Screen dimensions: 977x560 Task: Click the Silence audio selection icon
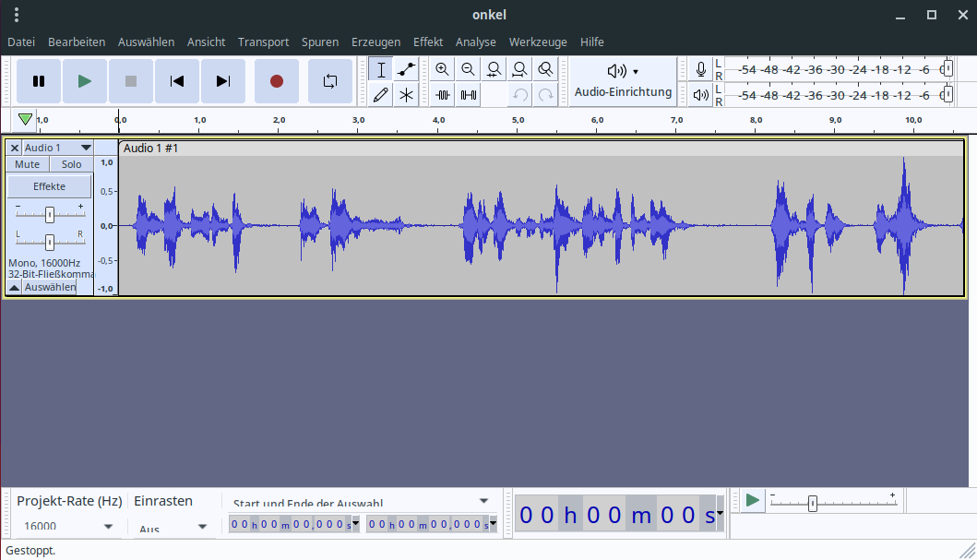click(468, 93)
